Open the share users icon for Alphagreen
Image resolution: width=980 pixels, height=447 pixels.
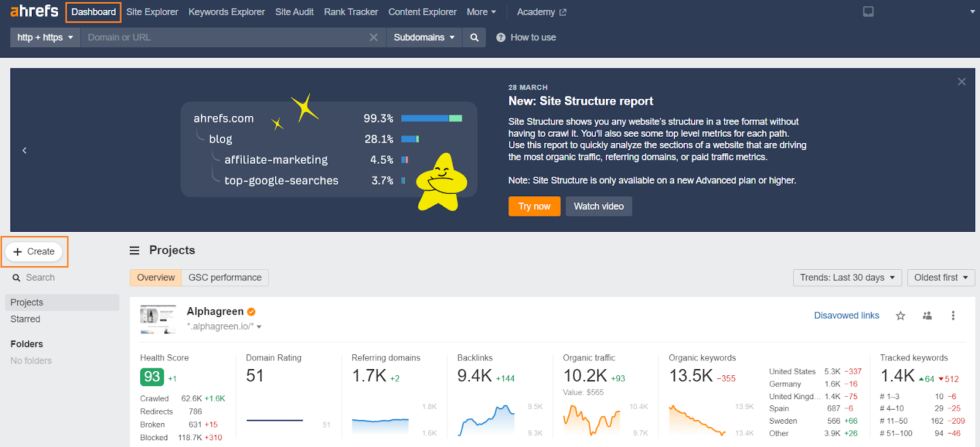click(x=927, y=316)
